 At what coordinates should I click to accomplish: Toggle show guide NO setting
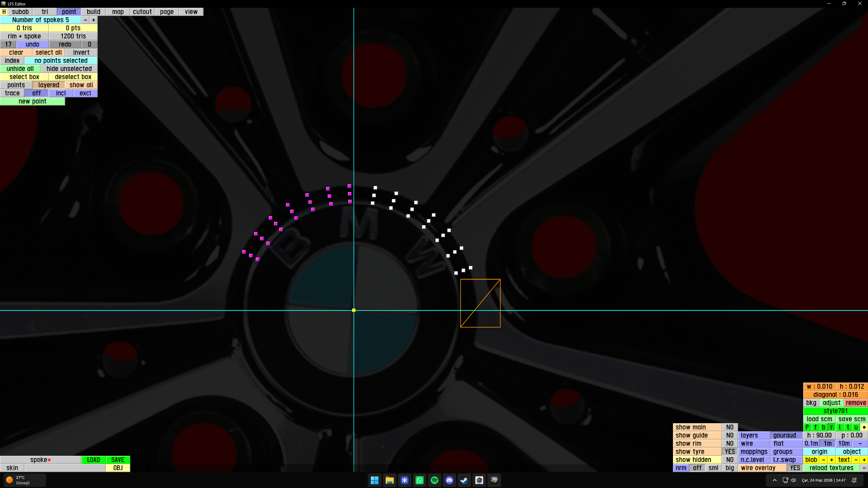pyautogui.click(x=730, y=435)
